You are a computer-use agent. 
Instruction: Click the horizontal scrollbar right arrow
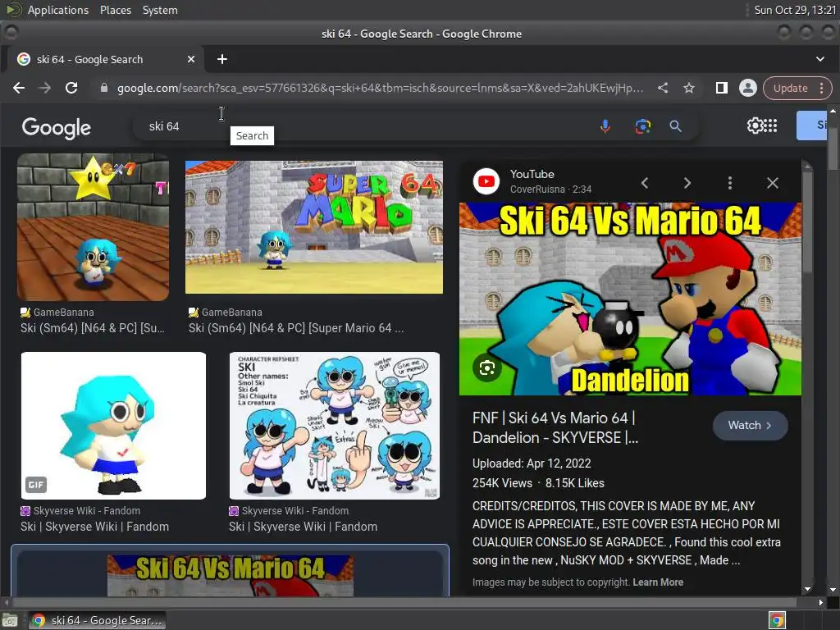(820, 603)
